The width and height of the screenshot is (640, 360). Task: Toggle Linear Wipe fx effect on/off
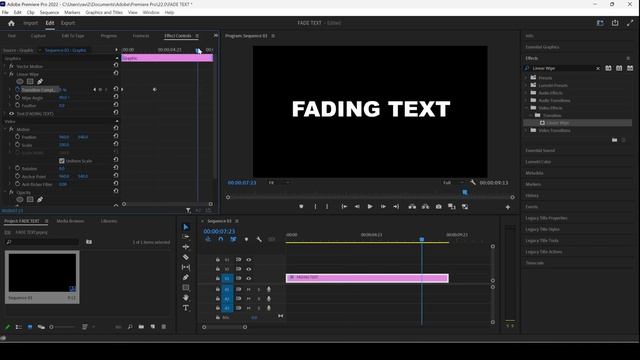point(11,74)
